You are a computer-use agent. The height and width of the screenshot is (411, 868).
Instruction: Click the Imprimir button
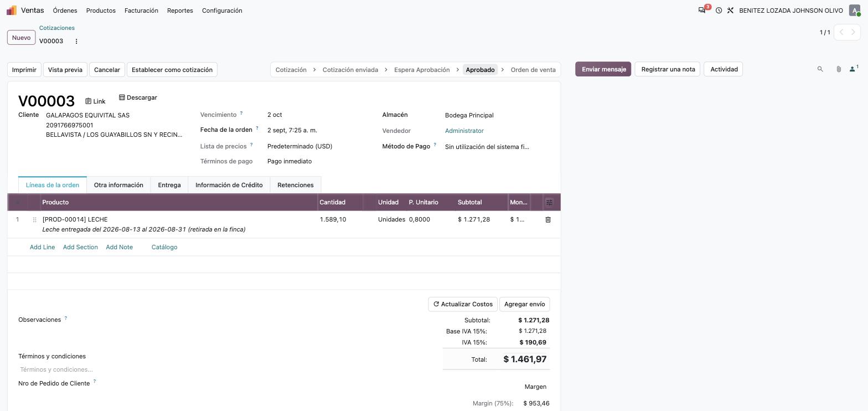(x=24, y=70)
